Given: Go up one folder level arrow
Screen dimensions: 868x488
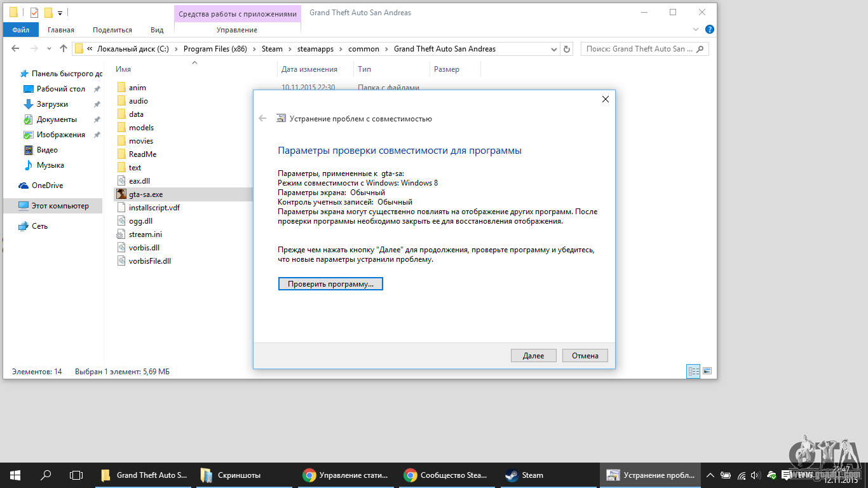Looking at the screenshot, I should tap(63, 48).
